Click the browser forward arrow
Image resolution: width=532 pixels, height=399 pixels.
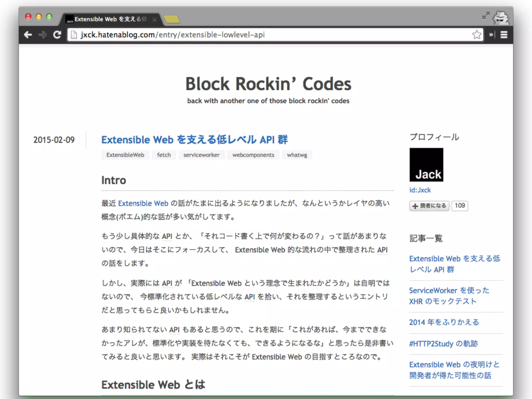(42, 35)
